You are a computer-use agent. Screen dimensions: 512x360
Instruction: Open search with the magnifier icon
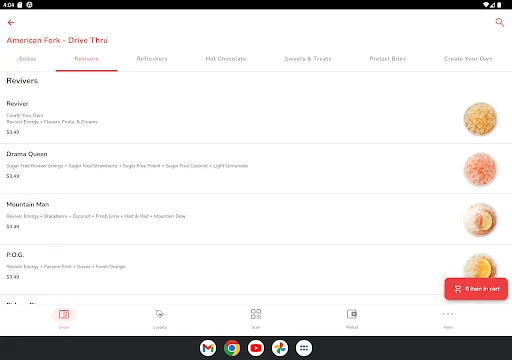point(499,22)
